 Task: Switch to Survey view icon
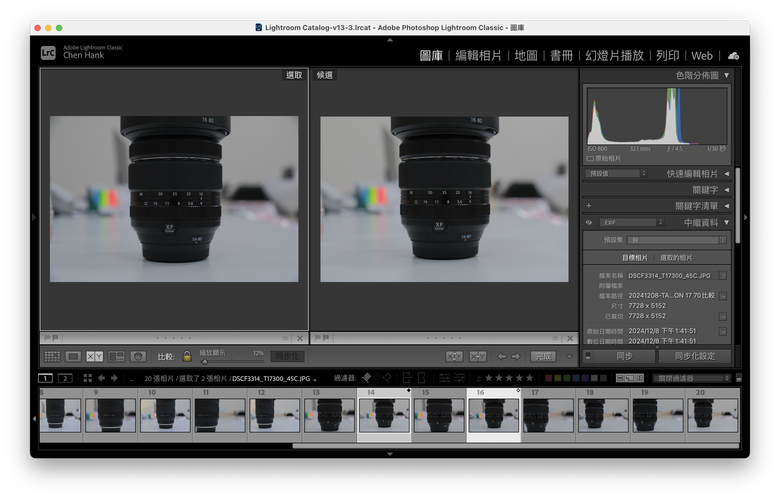[116, 356]
